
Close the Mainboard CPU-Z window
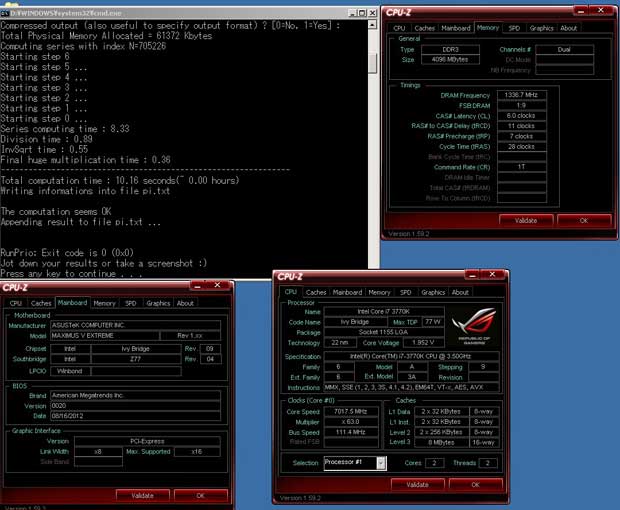217,285
